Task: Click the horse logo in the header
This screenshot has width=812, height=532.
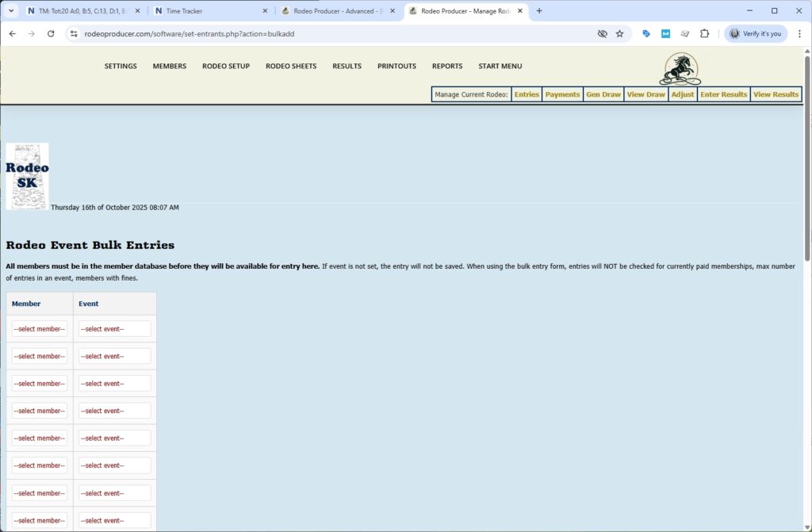Action: pos(680,70)
